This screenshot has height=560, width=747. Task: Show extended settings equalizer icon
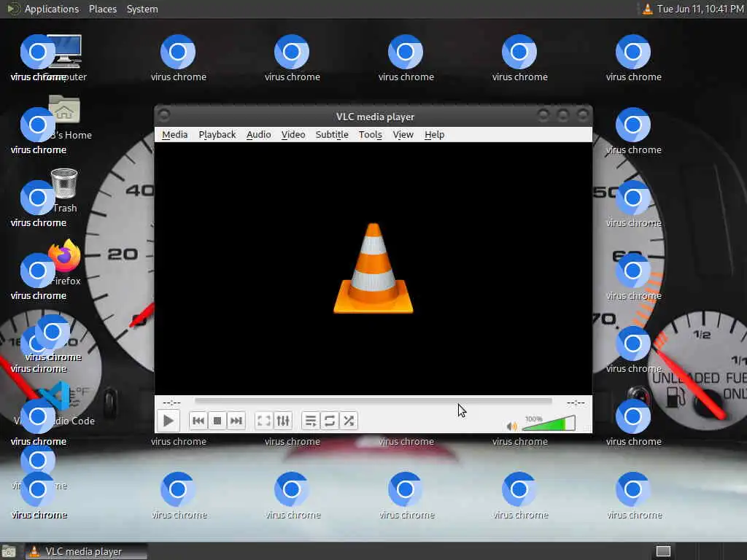(283, 421)
